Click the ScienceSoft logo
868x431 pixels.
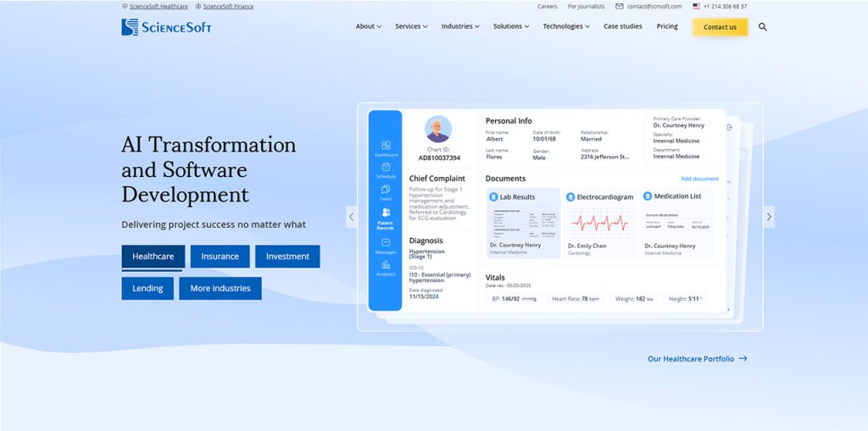tap(166, 27)
